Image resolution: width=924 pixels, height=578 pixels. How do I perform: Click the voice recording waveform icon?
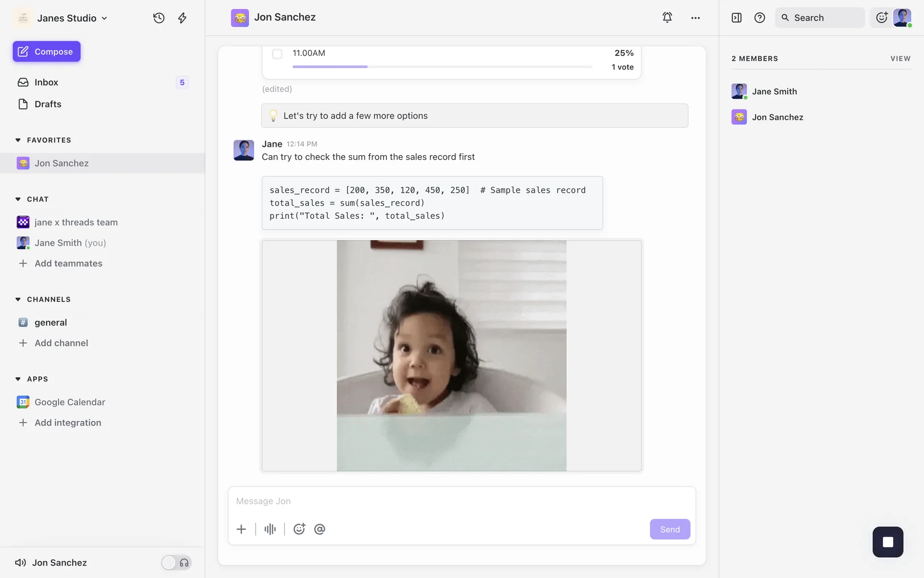coord(270,529)
